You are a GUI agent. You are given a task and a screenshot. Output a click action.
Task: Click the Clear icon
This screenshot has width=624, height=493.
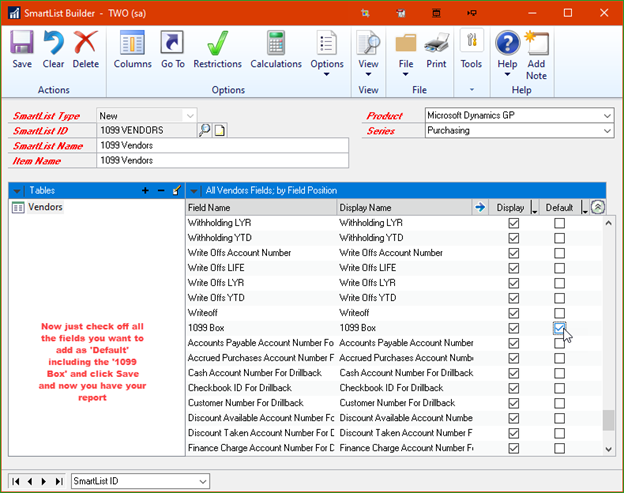(53, 43)
